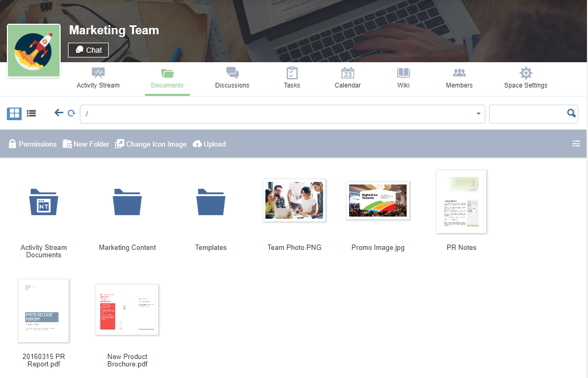Open Space Settings gear
The image size is (588, 378).
[x=526, y=78]
